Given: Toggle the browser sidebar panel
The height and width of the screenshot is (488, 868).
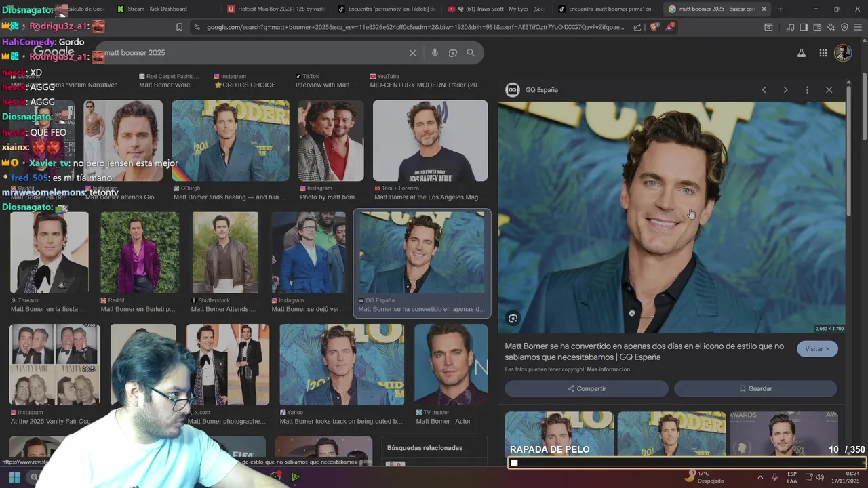Looking at the screenshot, I should click(804, 27).
